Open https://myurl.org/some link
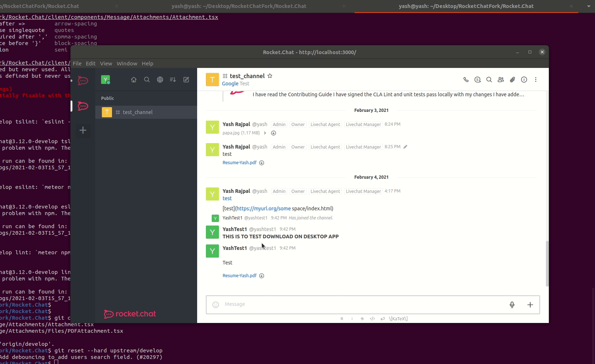The image size is (595, 364). coord(264,209)
